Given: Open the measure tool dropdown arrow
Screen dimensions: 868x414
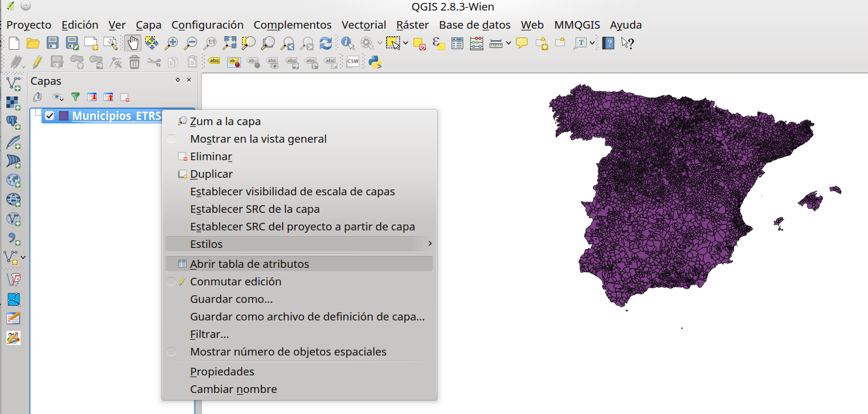Looking at the screenshot, I should 508,43.
